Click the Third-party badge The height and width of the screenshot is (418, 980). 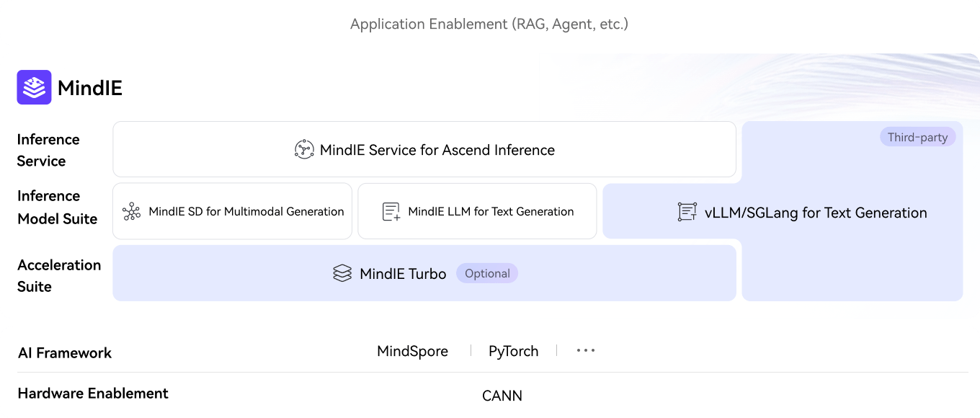tap(917, 137)
